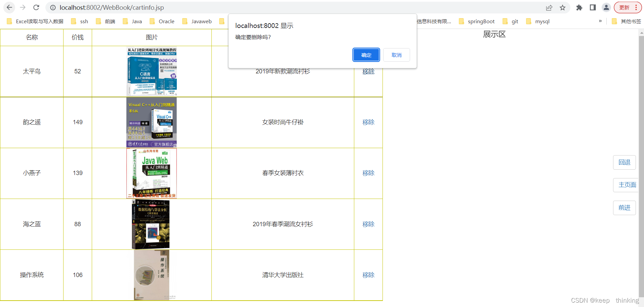Viewport: 644px width, 307px height.
Task: Open the Javaweb bookmarks folder
Action: (x=201, y=21)
